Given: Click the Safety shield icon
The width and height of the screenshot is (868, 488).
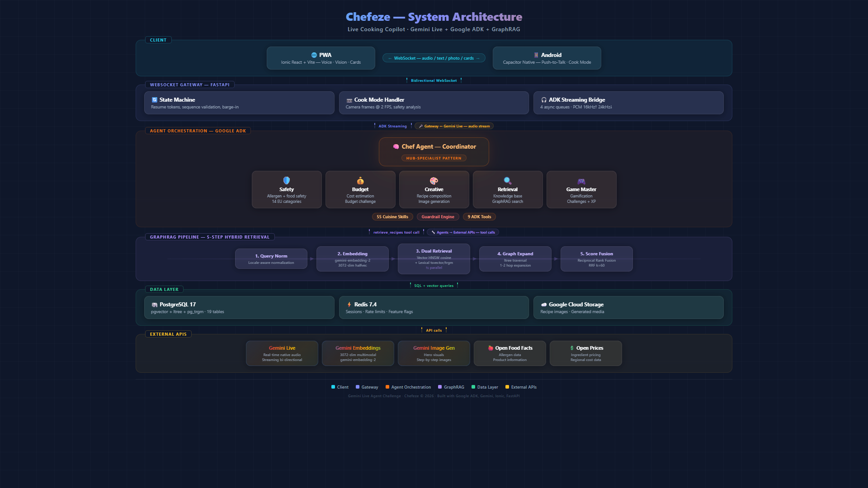Looking at the screenshot, I should (287, 181).
